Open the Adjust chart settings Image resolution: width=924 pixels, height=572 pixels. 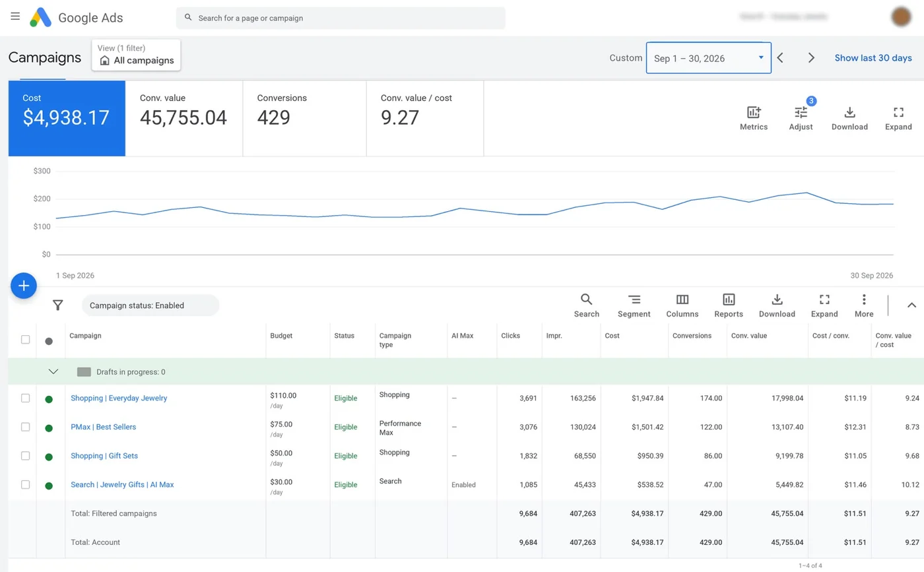(801, 118)
